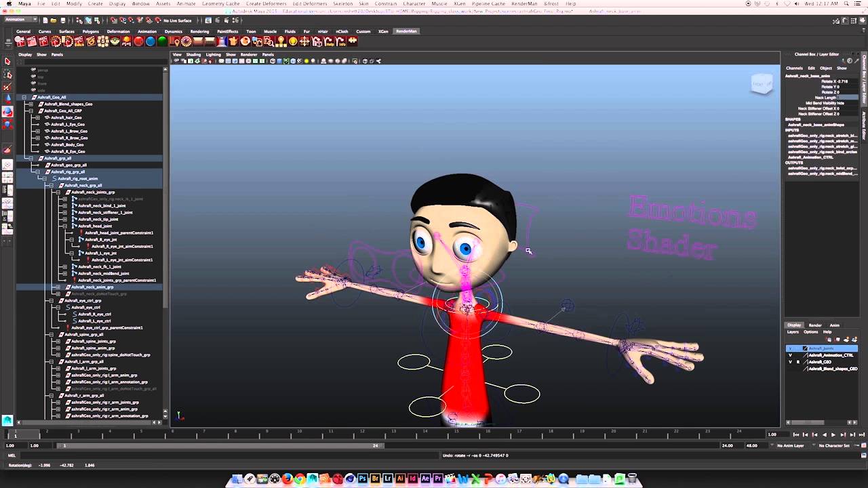Create new layer with selected objects icon
The image size is (868, 488).
pyautogui.click(x=853, y=340)
